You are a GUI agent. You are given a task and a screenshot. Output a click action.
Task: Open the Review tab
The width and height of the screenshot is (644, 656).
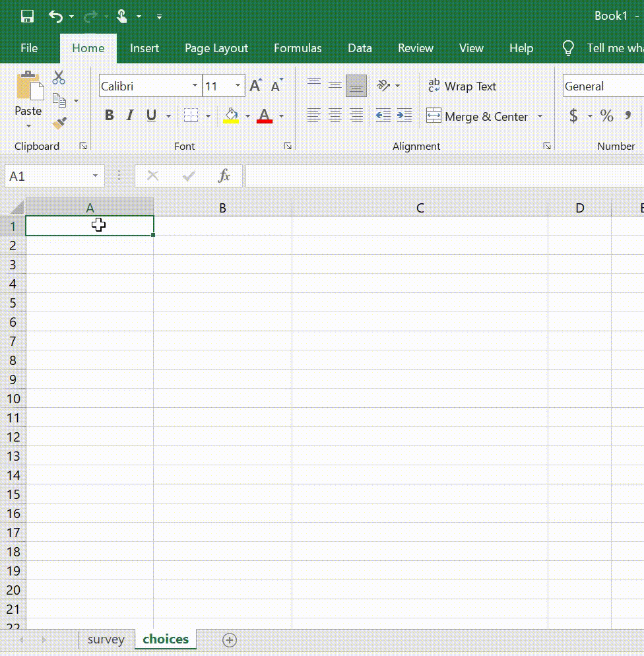click(x=415, y=48)
